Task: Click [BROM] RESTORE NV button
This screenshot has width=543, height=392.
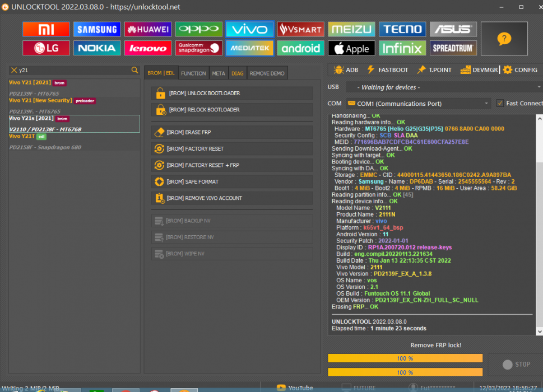Action: [232, 237]
